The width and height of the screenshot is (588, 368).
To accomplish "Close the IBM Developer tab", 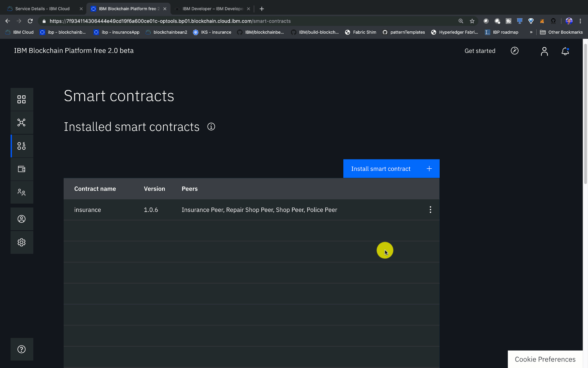I will pyautogui.click(x=248, y=9).
